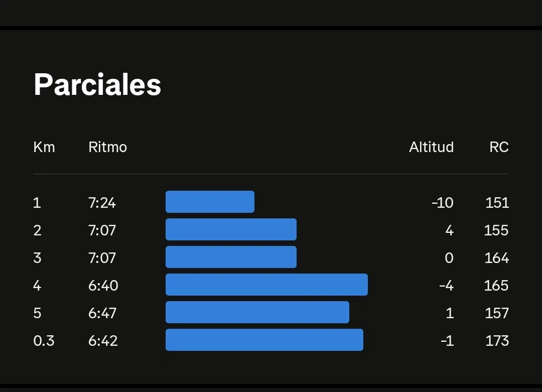Tap the kilometer 3 row number
The height and width of the screenshot is (392, 542).
click(37, 258)
